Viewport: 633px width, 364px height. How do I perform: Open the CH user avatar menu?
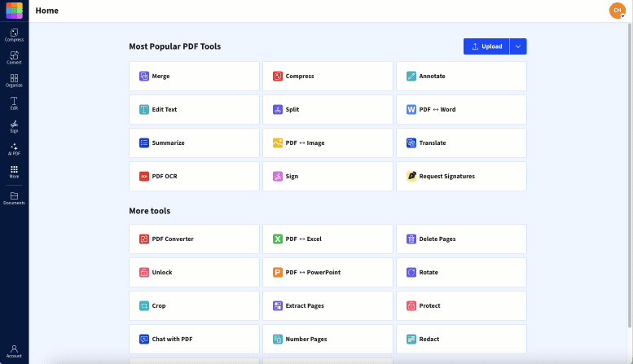(x=618, y=11)
